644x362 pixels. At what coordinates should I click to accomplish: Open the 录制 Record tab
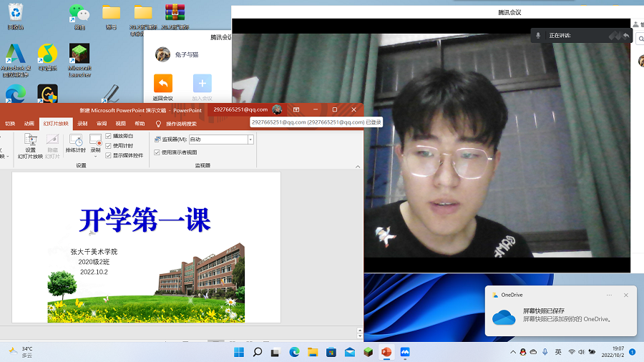click(82, 124)
